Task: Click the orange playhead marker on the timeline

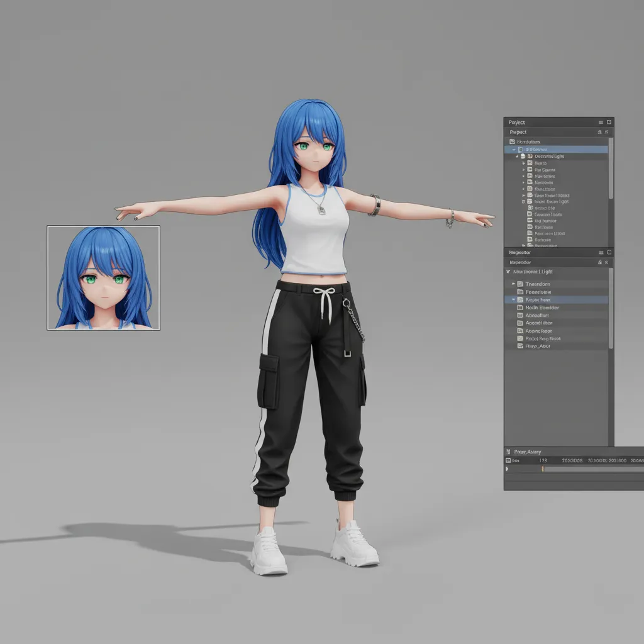Action: [x=542, y=469]
